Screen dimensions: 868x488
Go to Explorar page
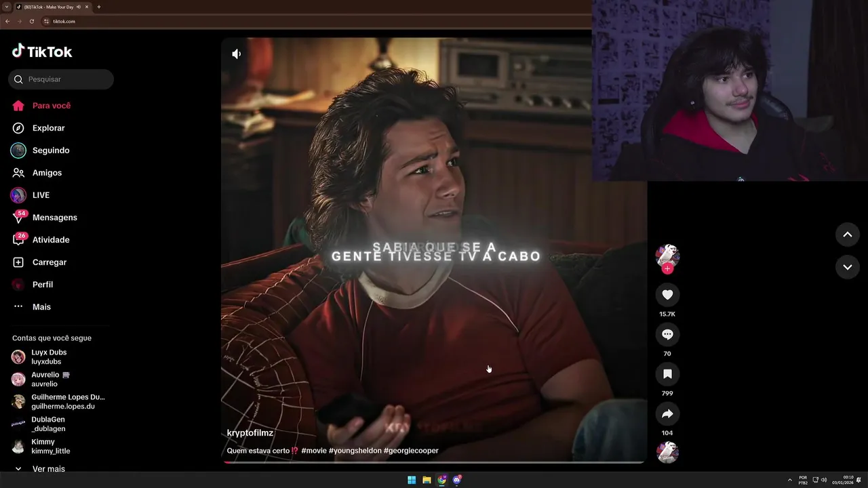point(49,128)
